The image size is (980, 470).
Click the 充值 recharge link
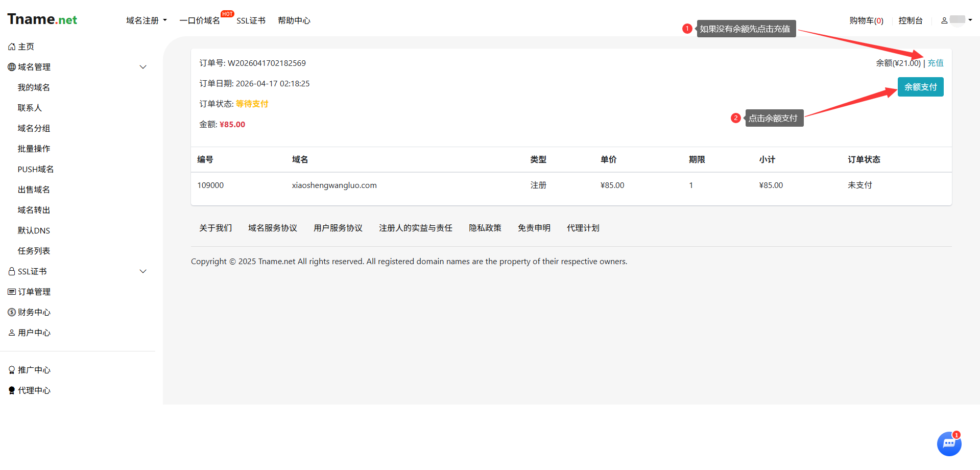tap(936, 63)
